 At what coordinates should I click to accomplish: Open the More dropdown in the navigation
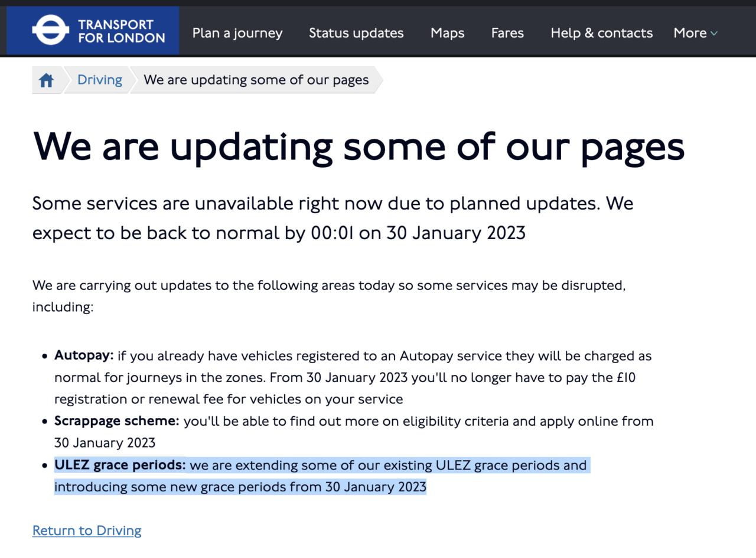click(x=695, y=33)
